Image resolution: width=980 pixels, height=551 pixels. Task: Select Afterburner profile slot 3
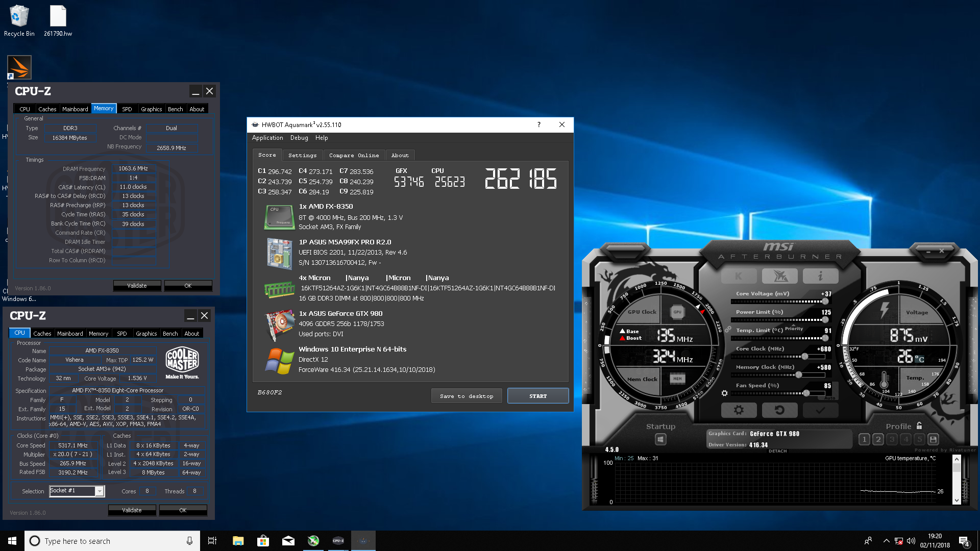(x=892, y=439)
